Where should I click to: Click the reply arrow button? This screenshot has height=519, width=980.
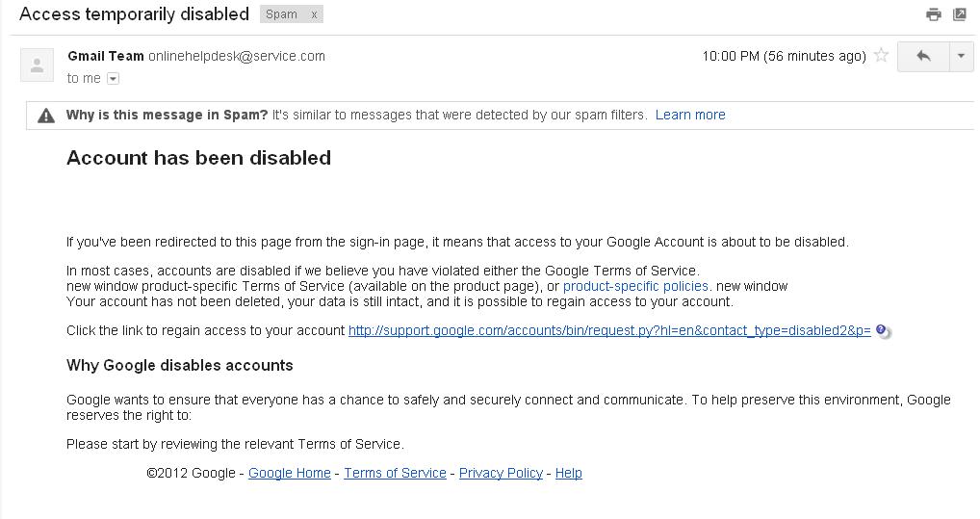(923, 56)
